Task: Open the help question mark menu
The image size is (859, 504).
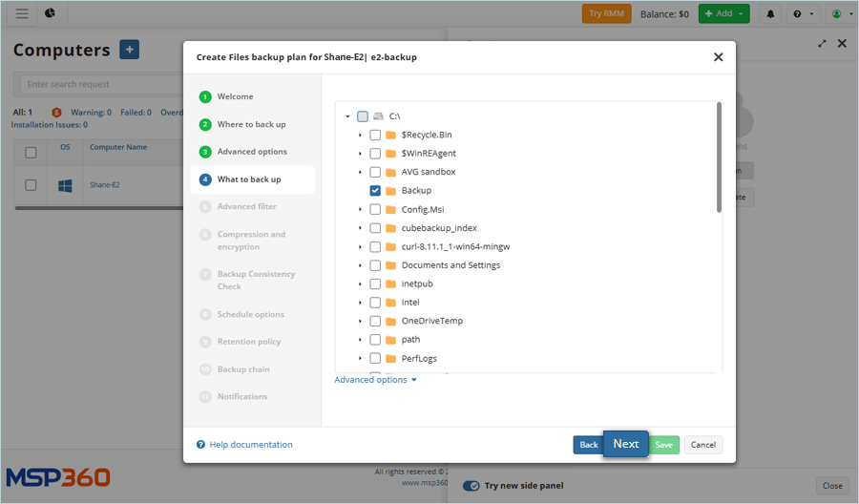Action: 803,13
